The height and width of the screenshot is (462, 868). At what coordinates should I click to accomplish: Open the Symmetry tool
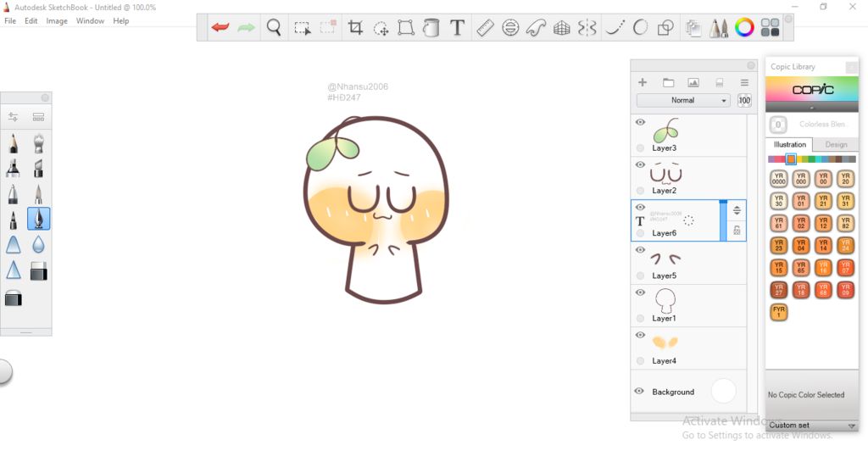click(x=587, y=28)
